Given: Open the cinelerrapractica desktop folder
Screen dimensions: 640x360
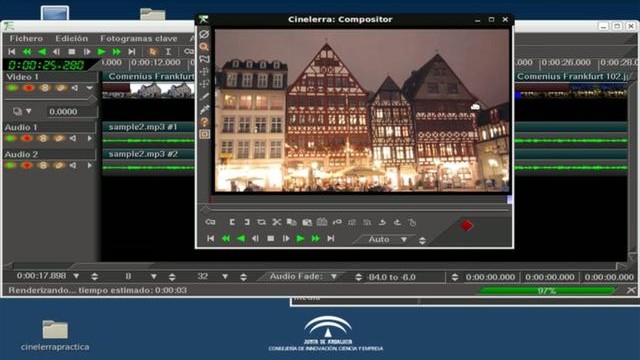Looking at the screenshot, I should coord(55,336).
